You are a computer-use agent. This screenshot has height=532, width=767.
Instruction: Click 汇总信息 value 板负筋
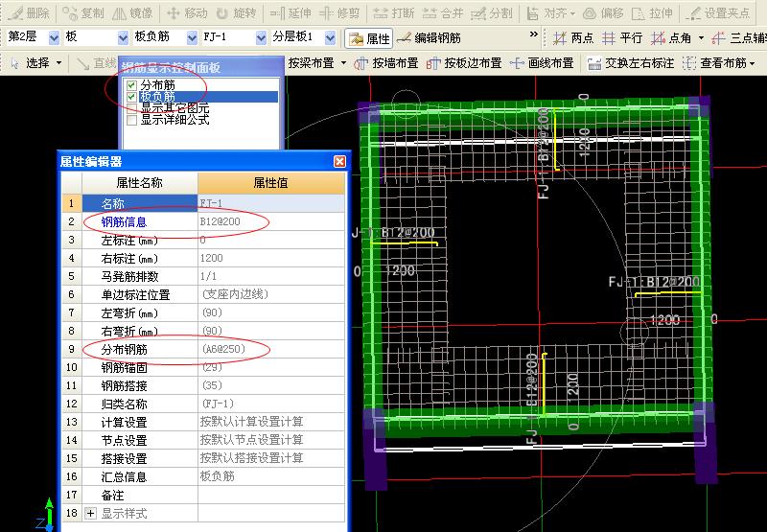pos(271,476)
